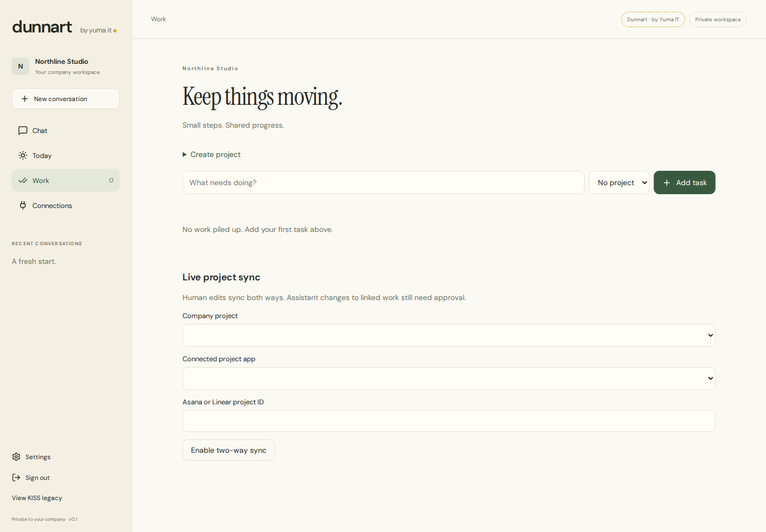Open the View KISS legacy link

[x=37, y=498]
